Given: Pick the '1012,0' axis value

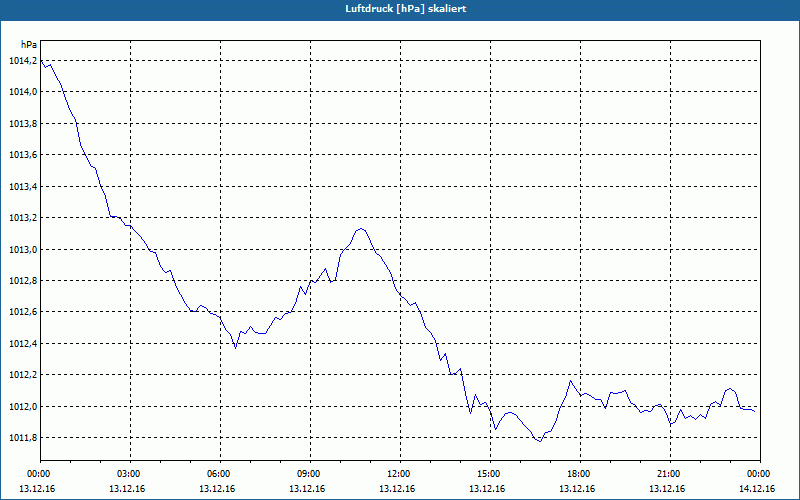Looking at the screenshot, I should click(x=23, y=407).
